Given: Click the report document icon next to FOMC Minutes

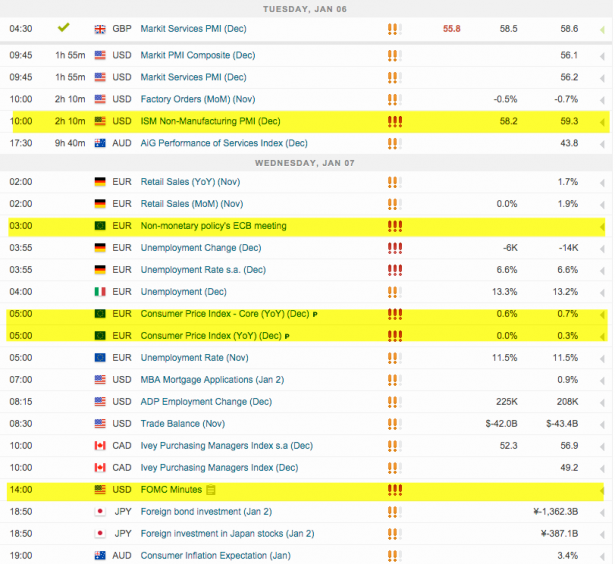Looking at the screenshot, I should pos(211,490).
